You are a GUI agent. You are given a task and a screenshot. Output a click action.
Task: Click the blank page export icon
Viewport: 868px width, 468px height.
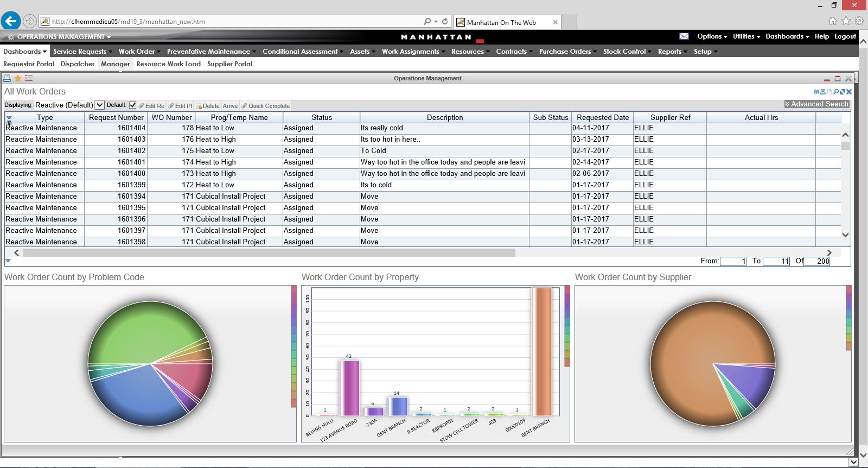(x=829, y=92)
